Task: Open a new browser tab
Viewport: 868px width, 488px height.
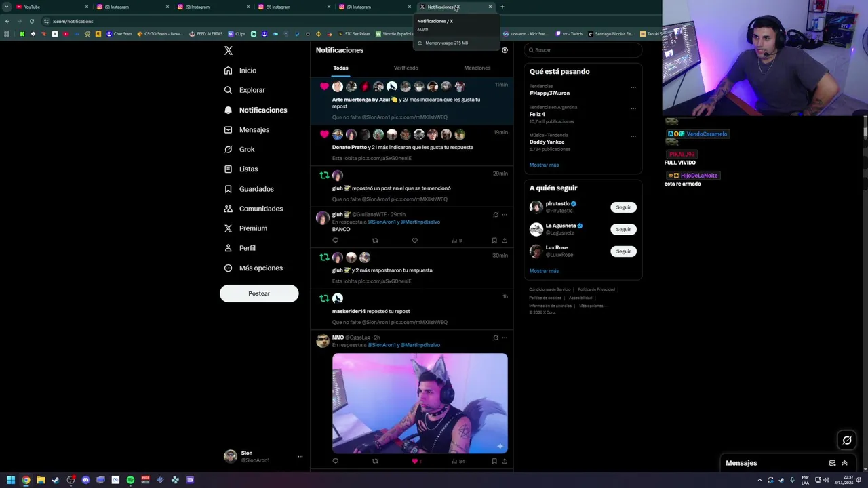Action: pos(502,7)
